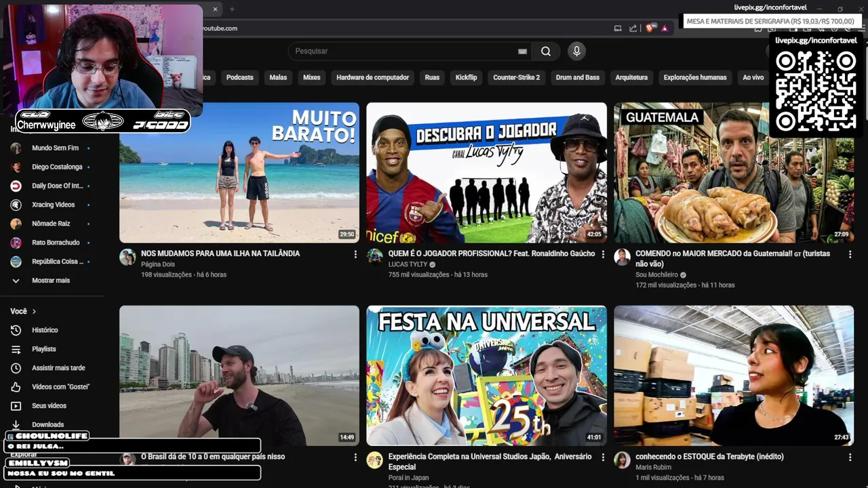Select the Ao vivo filter chip
This screenshot has height=488, width=868.
coord(753,77)
